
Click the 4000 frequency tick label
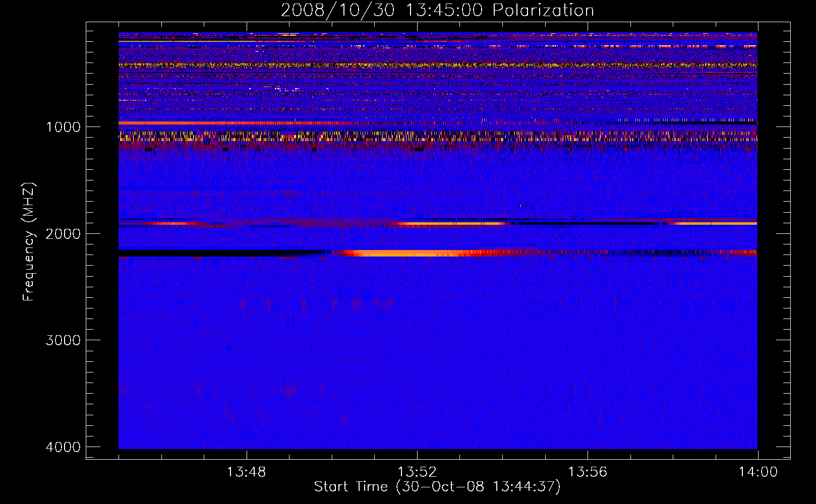point(63,447)
